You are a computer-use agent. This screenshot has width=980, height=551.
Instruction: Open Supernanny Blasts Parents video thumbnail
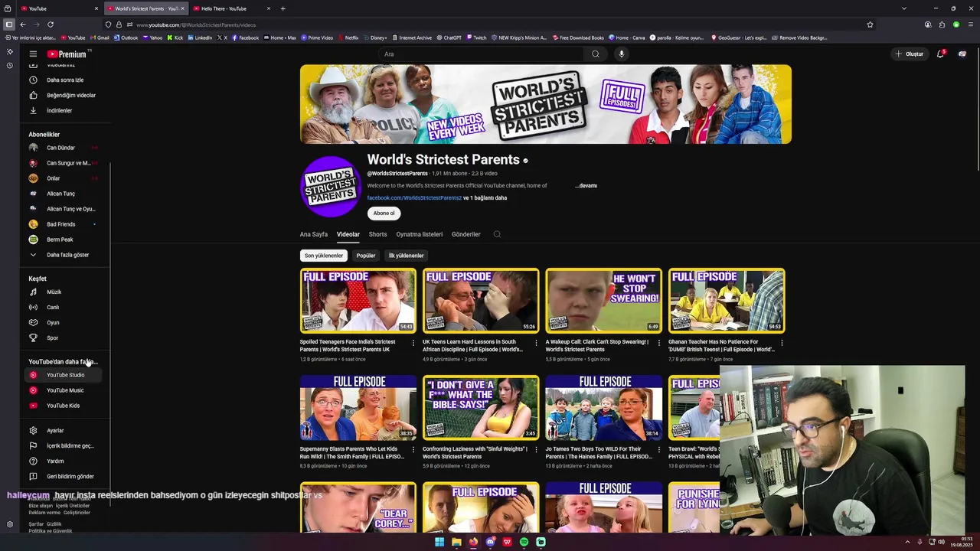358,407
